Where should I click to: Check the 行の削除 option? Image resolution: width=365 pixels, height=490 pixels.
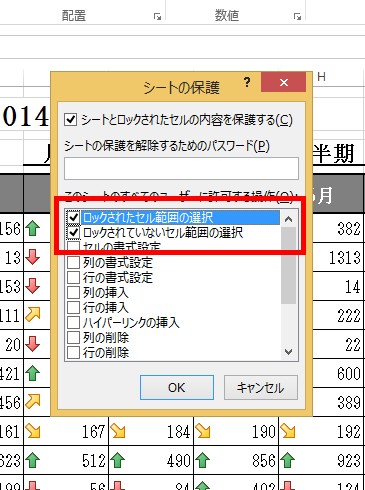point(73,352)
